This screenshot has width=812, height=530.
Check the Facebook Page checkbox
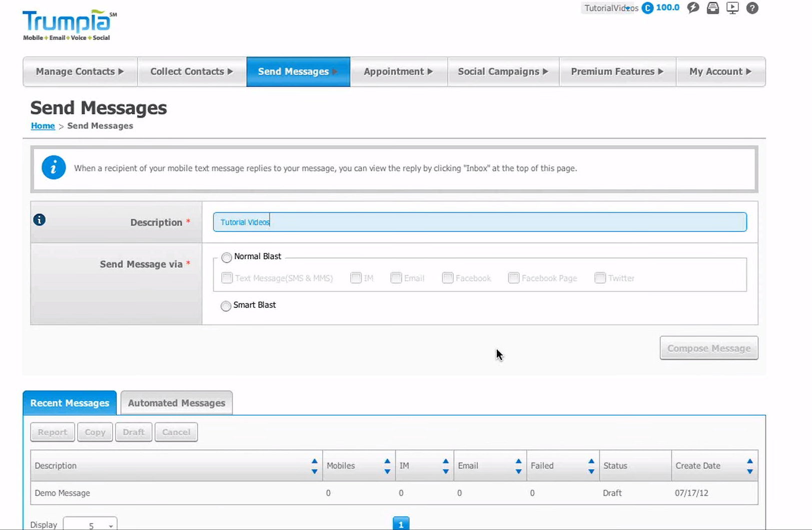tap(513, 278)
